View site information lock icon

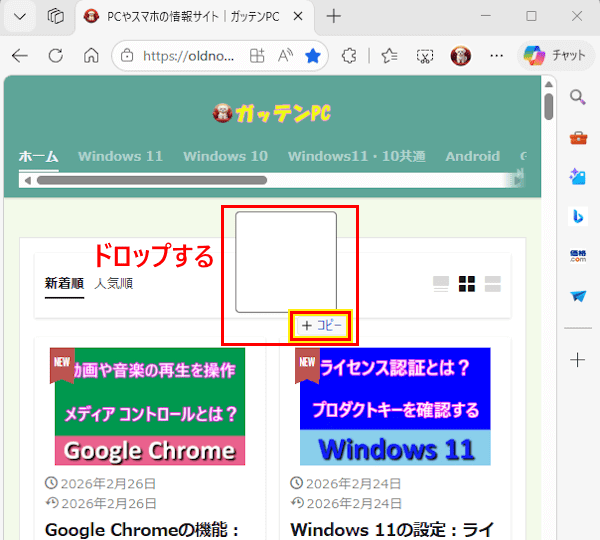pos(127,56)
